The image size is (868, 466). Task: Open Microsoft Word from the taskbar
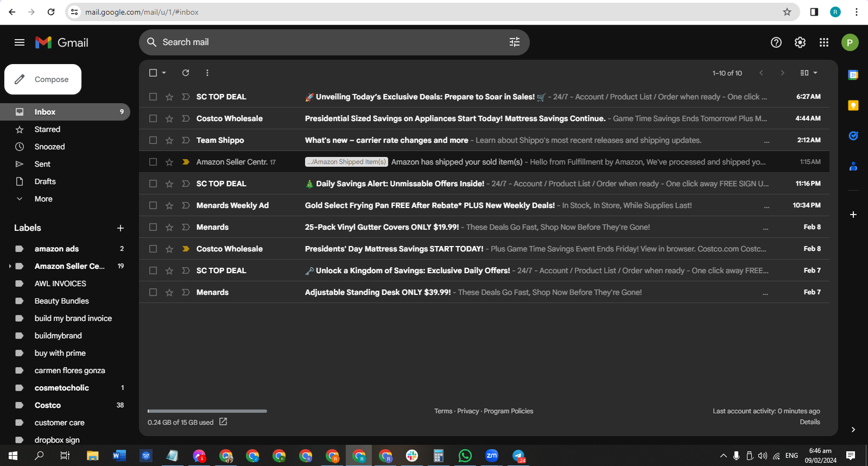[119, 456]
